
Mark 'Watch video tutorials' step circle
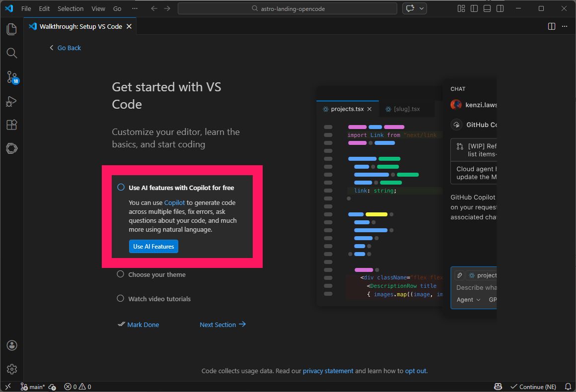pyautogui.click(x=121, y=298)
